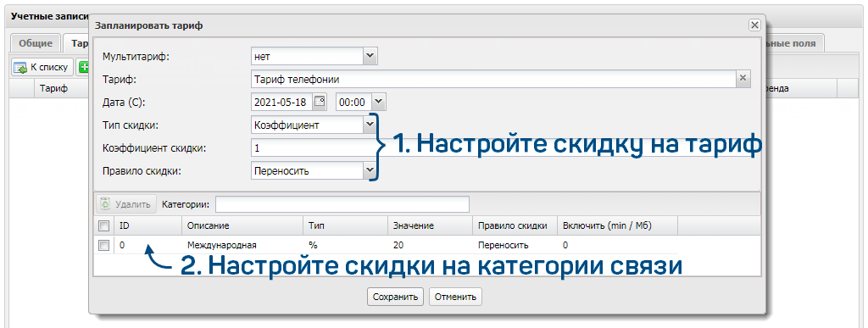Image resolution: width=868 pixels, height=328 pixels.
Task: Click the Включить (min / Мб) column header
Action: pos(617,225)
